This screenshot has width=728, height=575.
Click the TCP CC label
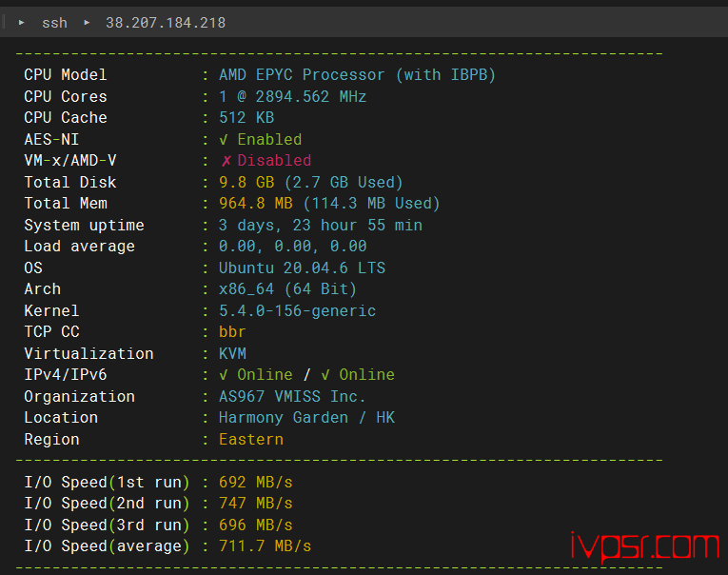click(51, 331)
